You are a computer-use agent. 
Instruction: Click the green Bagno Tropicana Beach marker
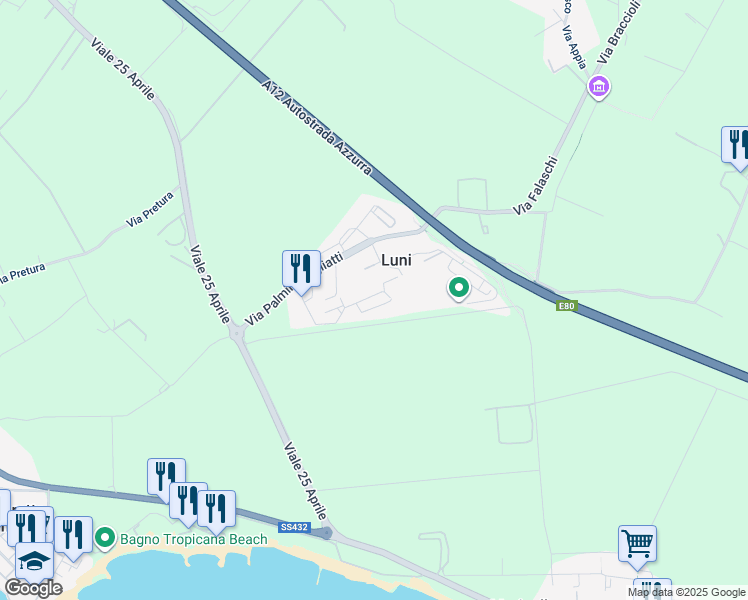click(105, 538)
